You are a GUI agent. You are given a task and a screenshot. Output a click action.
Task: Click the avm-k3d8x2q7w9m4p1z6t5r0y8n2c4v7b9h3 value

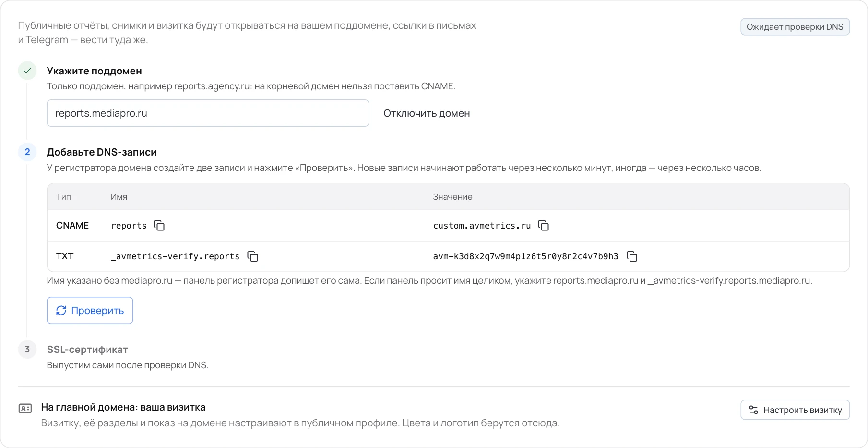point(526,256)
